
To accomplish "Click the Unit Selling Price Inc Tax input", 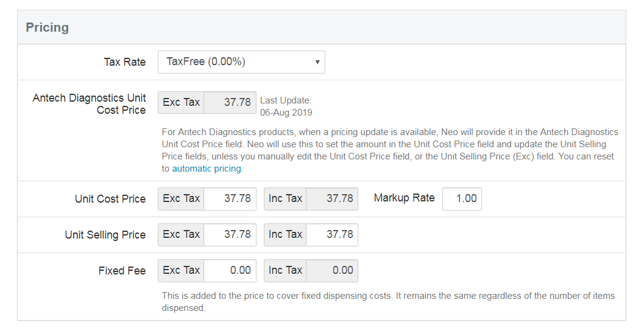I will click(331, 235).
